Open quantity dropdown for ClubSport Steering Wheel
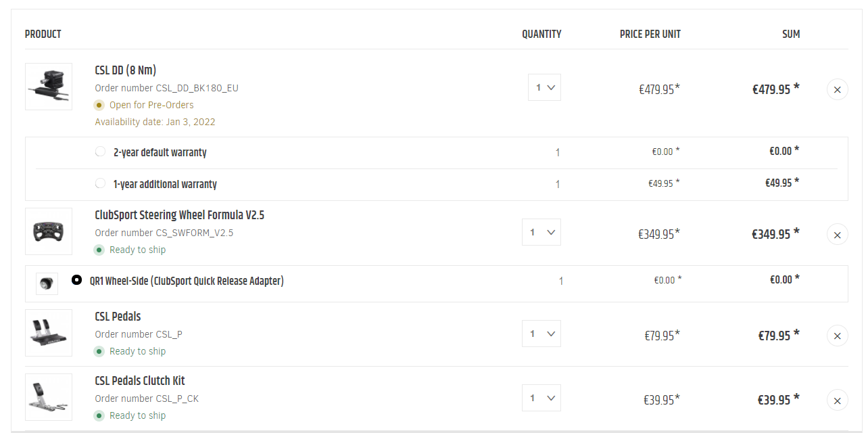The image size is (868, 433). click(x=541, y=232)
